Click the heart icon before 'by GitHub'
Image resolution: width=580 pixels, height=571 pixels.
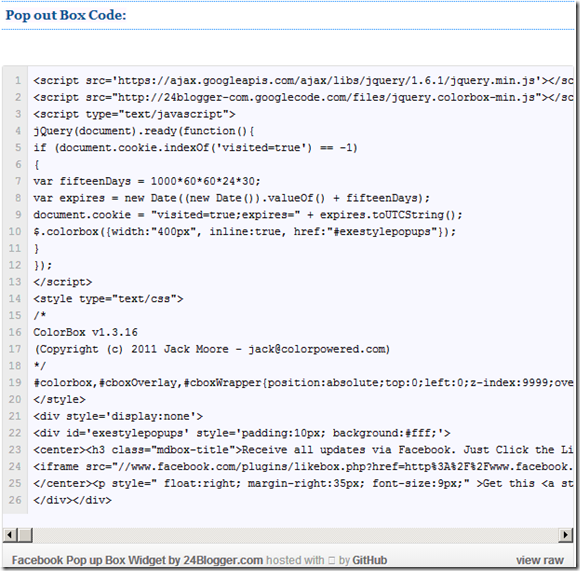point(331,561)
